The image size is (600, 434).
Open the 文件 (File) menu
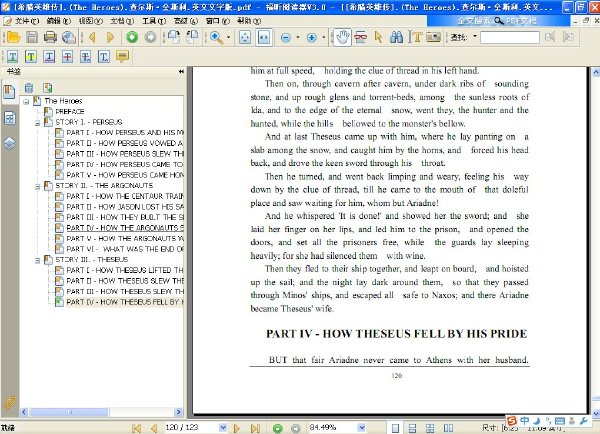(x=27, y=21)
